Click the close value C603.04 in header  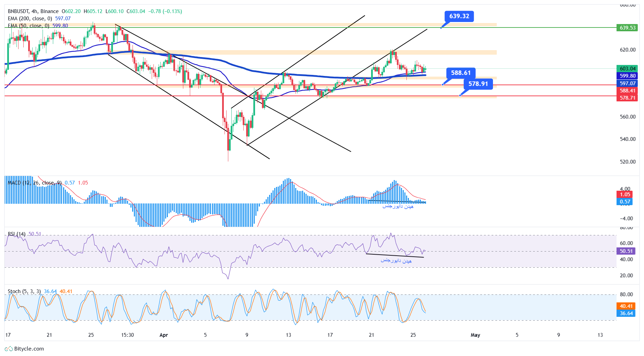coord(136,11)
